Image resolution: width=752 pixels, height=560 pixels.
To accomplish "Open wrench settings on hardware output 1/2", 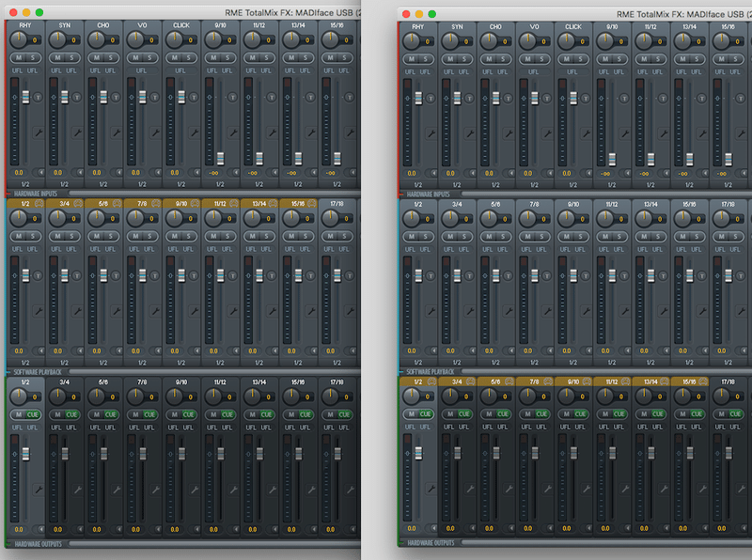I will [x=39, y=490].
